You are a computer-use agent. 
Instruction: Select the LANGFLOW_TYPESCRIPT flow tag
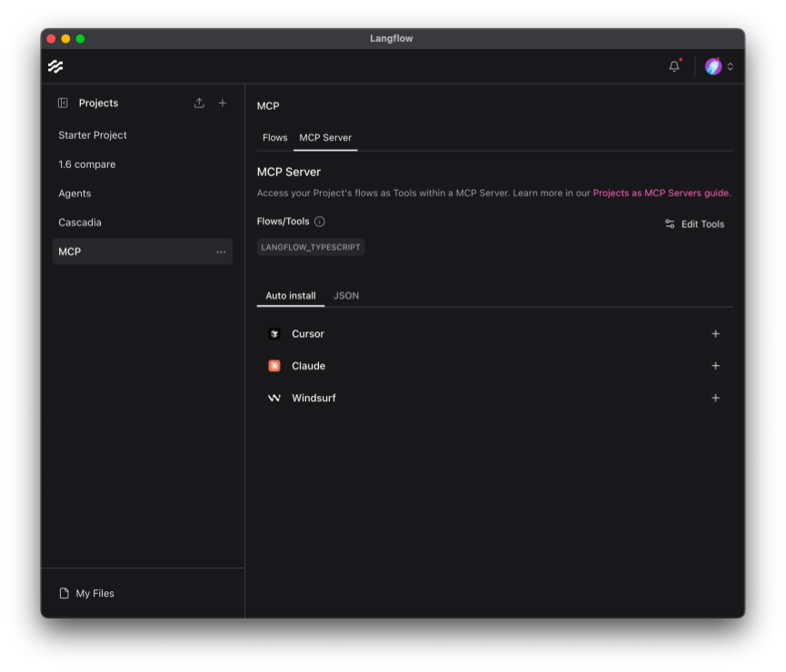coord(311,246)
